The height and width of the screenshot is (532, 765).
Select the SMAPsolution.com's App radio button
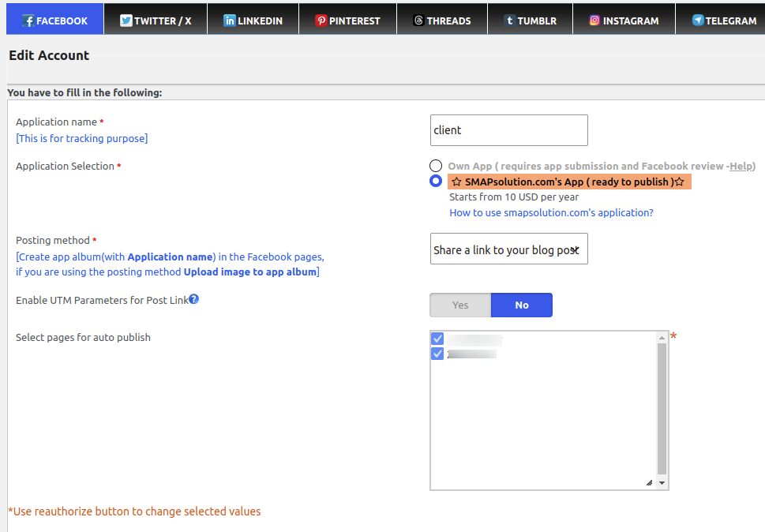436,181
